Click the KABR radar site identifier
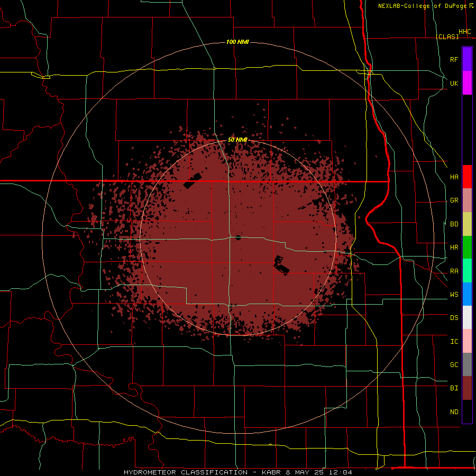The image size is (476, 476). 271,472
